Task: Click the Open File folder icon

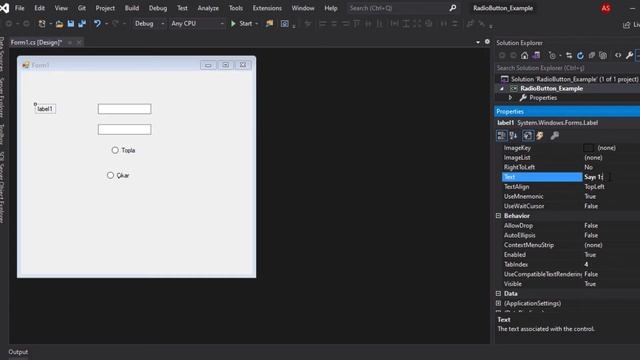Action: click(59, 24)
